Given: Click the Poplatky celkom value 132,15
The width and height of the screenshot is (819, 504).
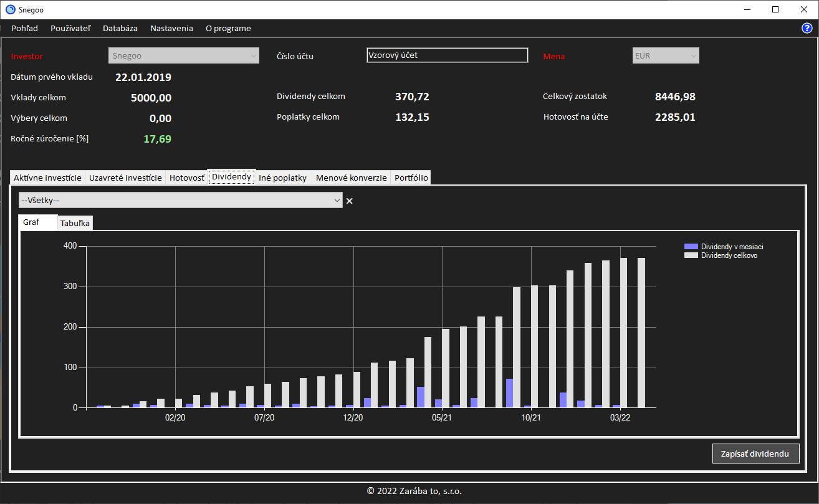Looking at the screenshot, I should click(x=412, y=117).
